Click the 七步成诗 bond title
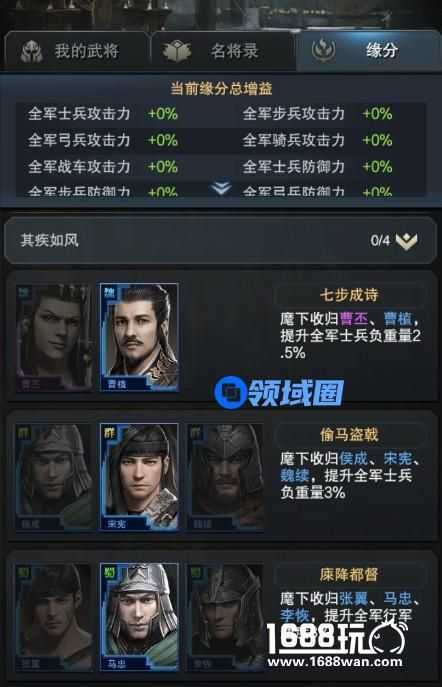Screen dimensions: 442x687 pyautogui.click(x=349, y=295)
